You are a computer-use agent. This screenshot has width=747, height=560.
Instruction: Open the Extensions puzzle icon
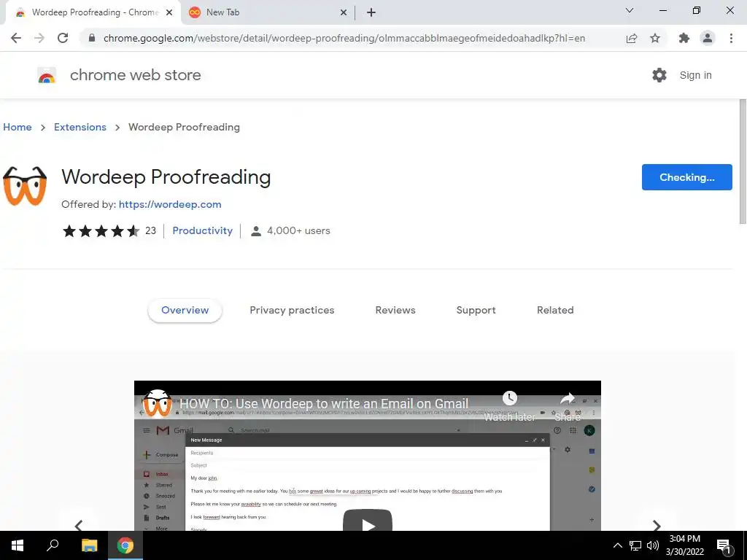coord(684,38)
